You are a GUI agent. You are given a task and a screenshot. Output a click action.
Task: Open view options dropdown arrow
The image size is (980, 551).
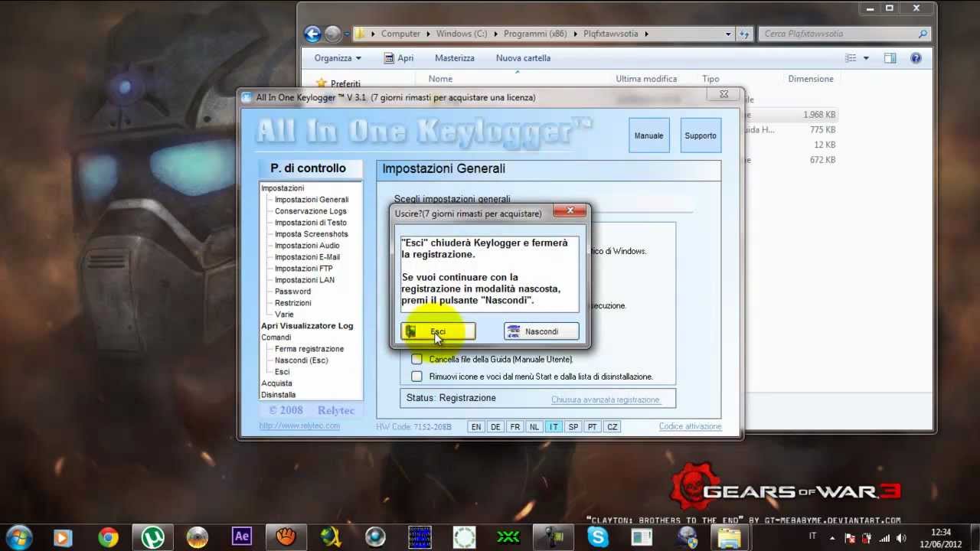click(x=866, y=58)
